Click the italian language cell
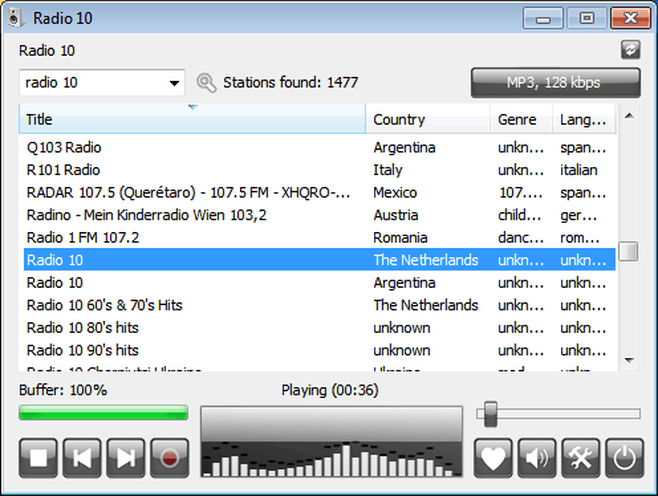The height and width of the screenshot is (496, 658). [x=579, y=170]
